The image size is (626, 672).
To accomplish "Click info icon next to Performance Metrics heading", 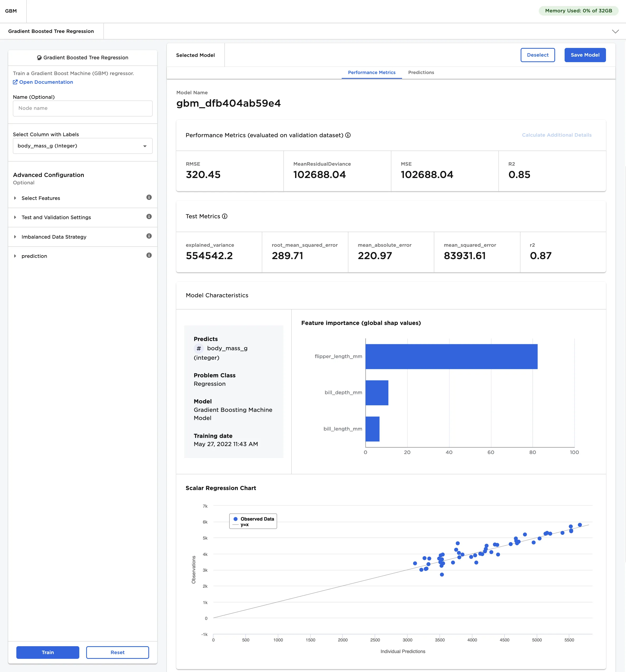I will tap(348, 135).
